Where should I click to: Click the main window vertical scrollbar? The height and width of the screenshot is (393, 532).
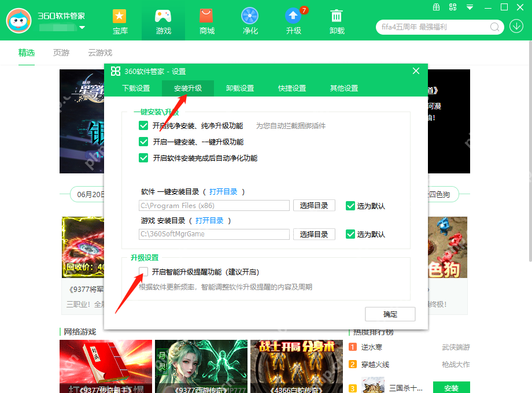point(530,151)
